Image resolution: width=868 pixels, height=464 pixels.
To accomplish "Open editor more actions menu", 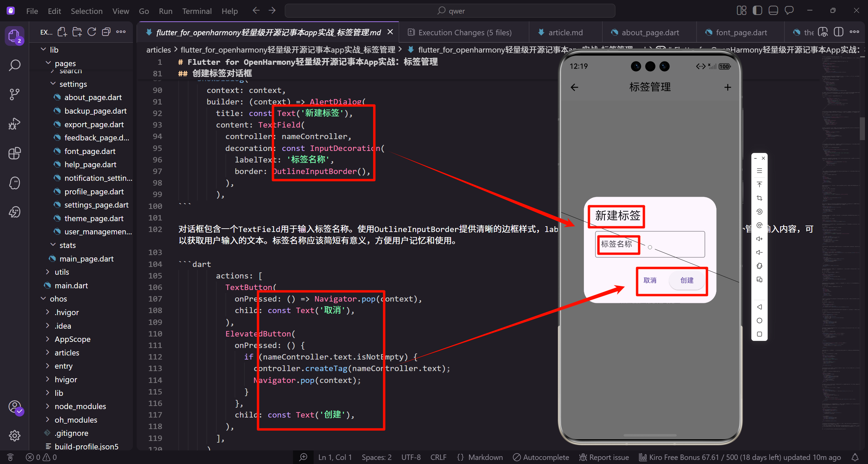I will pyautogui.click(x=854, y=32).
